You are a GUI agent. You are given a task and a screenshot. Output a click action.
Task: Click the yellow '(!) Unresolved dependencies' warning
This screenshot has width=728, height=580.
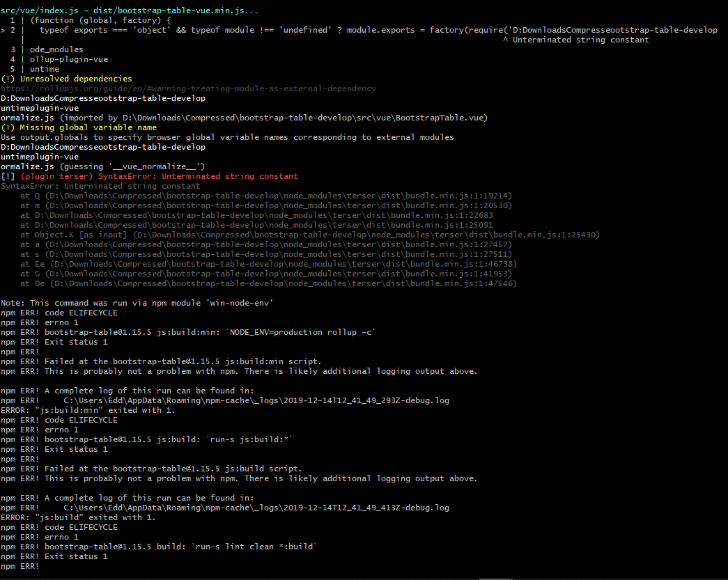click(x=66, y=79)
